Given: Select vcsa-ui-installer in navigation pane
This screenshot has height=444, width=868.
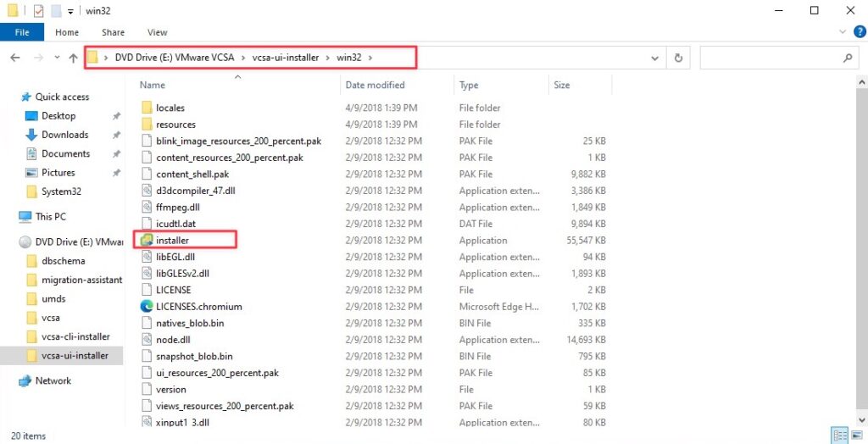Looking at the screenshot, I should click(75, 355).
